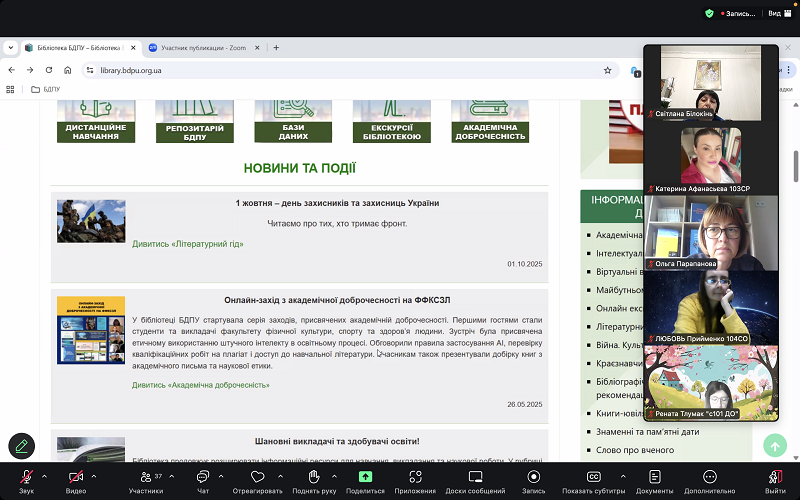Image resolution: width=800 pixels, height=500 pixels.
Task: Turn on the video camera
Action: click(76, 477)
